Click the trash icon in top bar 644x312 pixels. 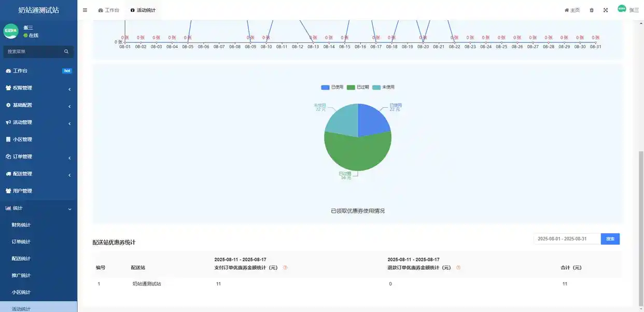click(592, 10)
